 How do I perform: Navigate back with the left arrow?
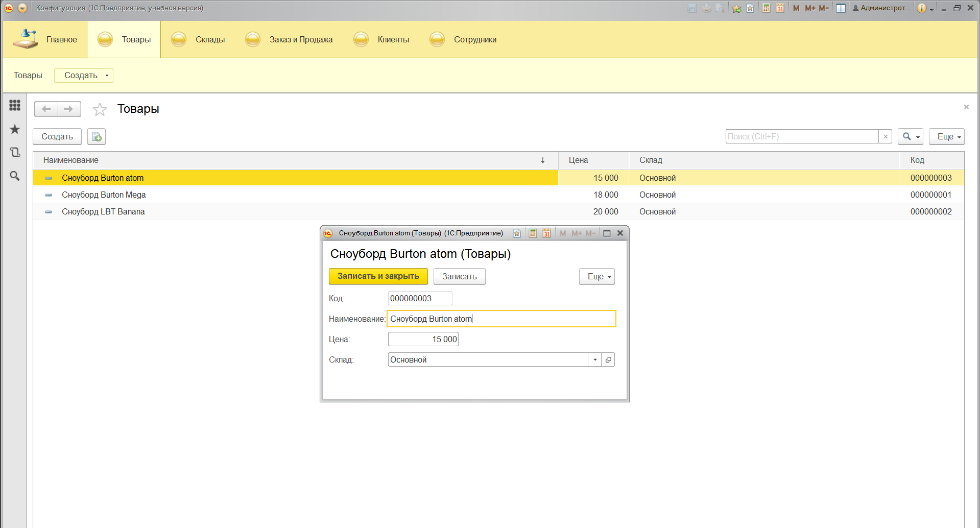tap(46, 109)
